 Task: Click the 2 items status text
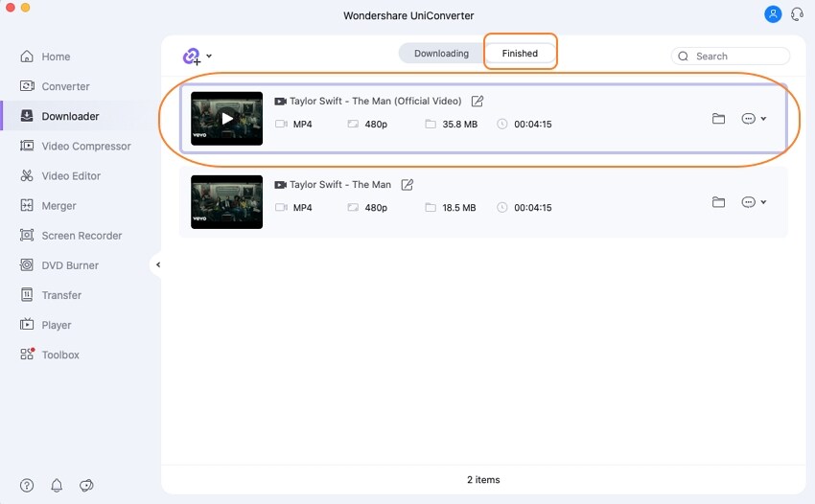(483, 480)
